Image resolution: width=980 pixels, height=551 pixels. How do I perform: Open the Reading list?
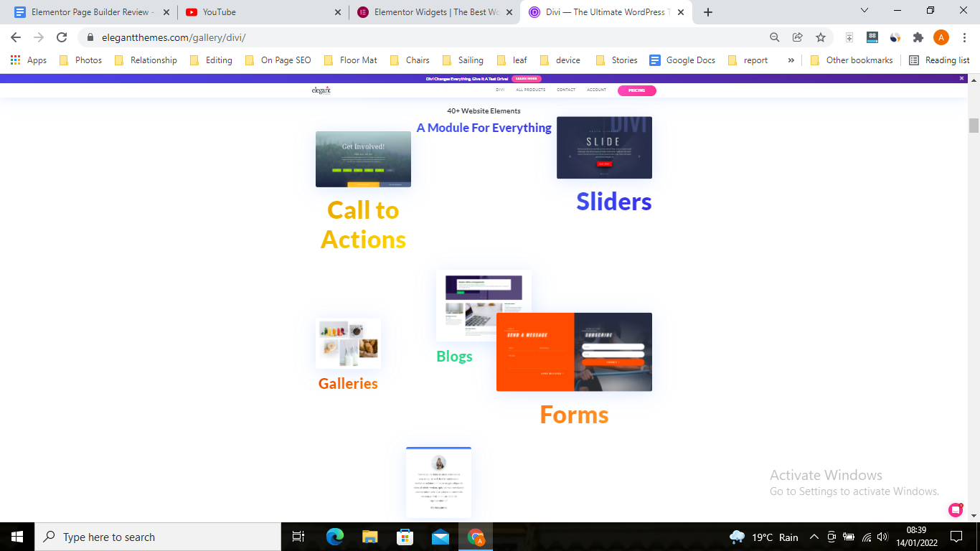939,60
